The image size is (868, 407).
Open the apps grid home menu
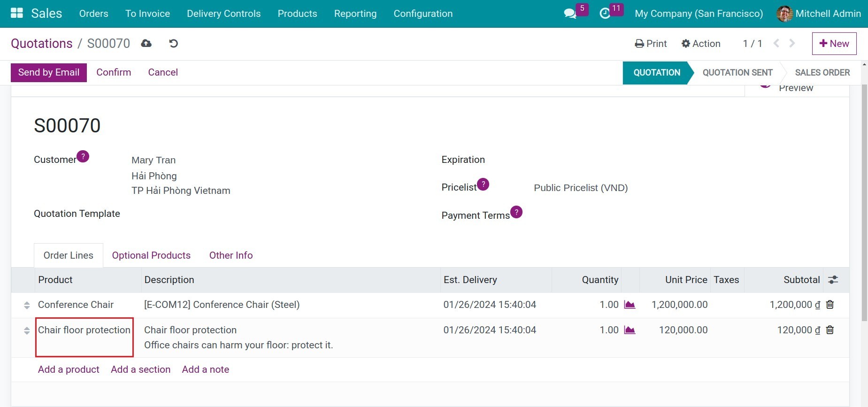(17, 13)
